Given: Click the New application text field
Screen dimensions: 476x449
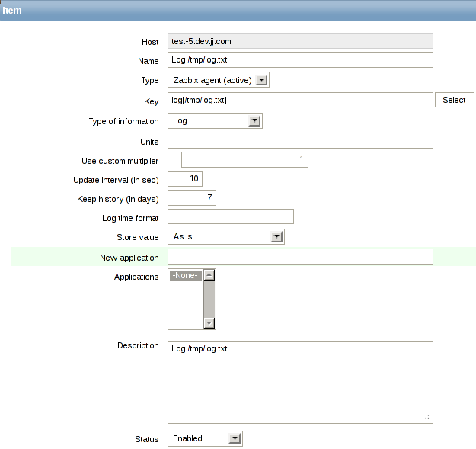Looking at the screenshot, I should tap(300, 257).
